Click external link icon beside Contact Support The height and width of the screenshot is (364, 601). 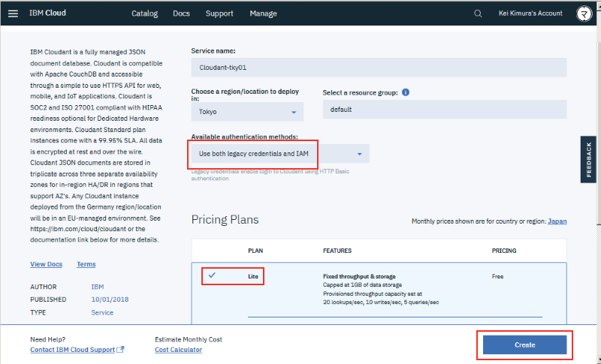[121, 350]
